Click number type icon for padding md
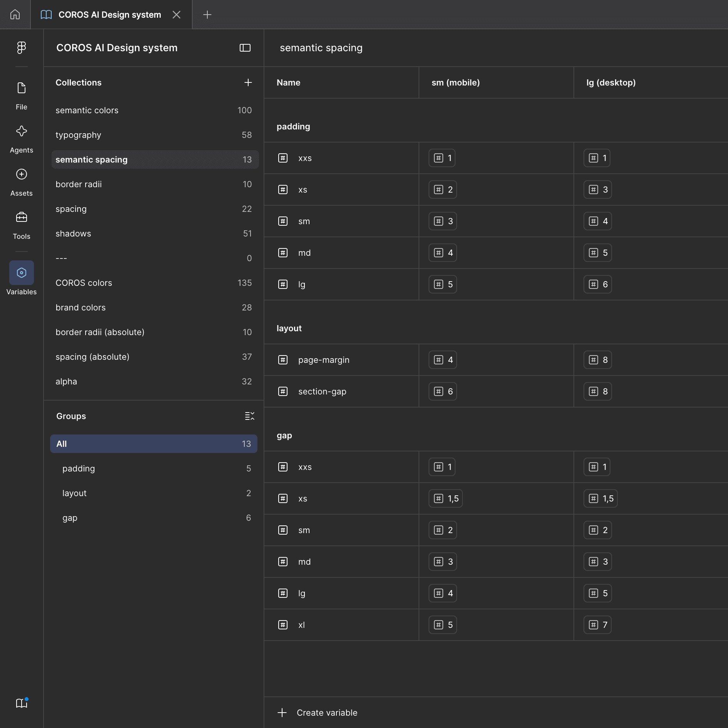 283,253
